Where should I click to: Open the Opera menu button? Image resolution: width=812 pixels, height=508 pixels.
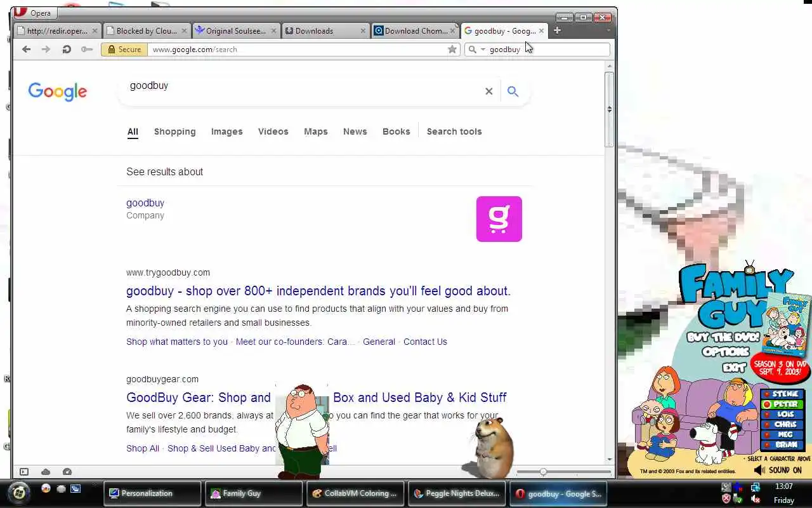[x=34, y=13]
